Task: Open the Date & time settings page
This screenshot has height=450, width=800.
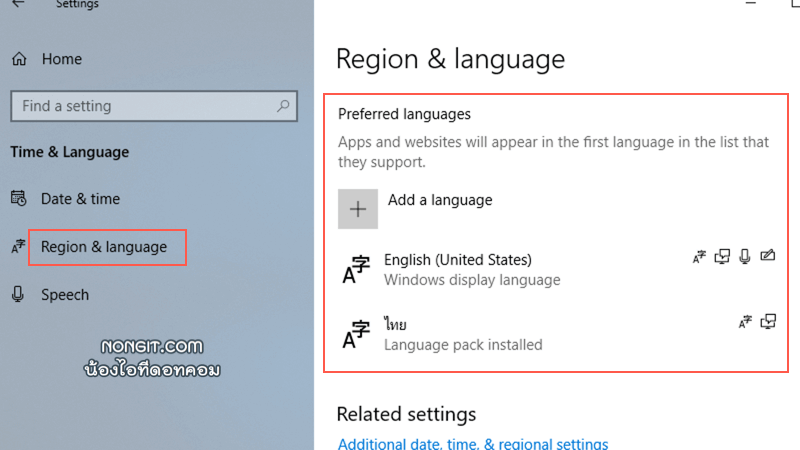Action: point(80,199)
